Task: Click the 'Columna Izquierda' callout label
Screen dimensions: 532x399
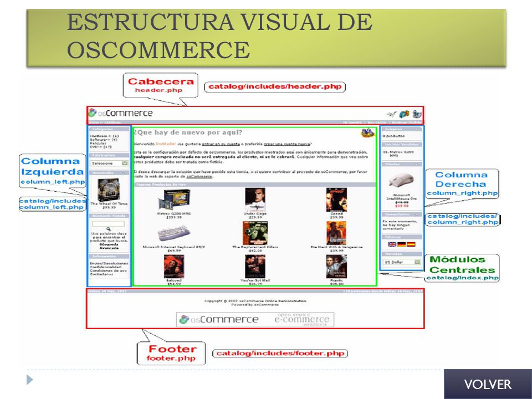Action: tap(52, 171)
